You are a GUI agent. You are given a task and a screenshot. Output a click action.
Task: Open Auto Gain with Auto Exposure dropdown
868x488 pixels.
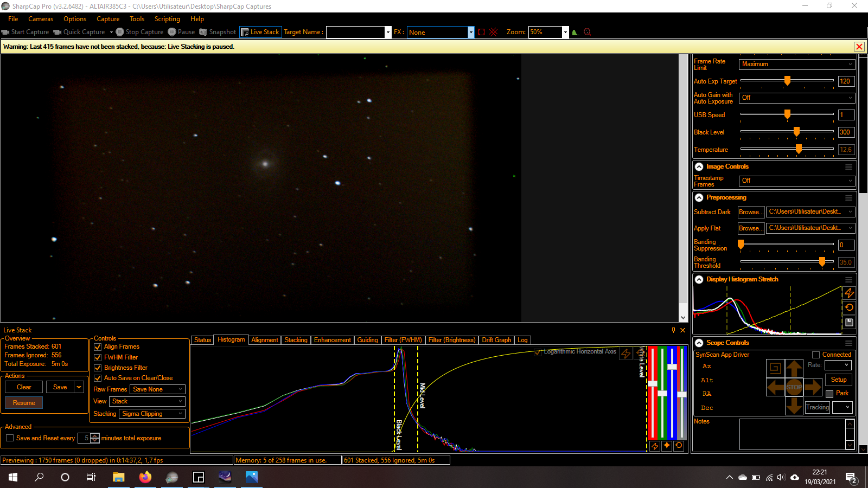797,98
